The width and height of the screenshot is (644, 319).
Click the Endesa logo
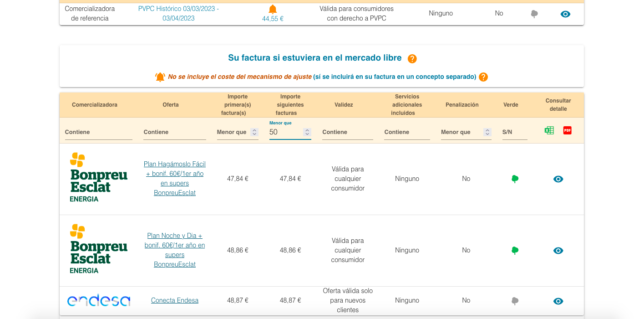tap(99, 301)
